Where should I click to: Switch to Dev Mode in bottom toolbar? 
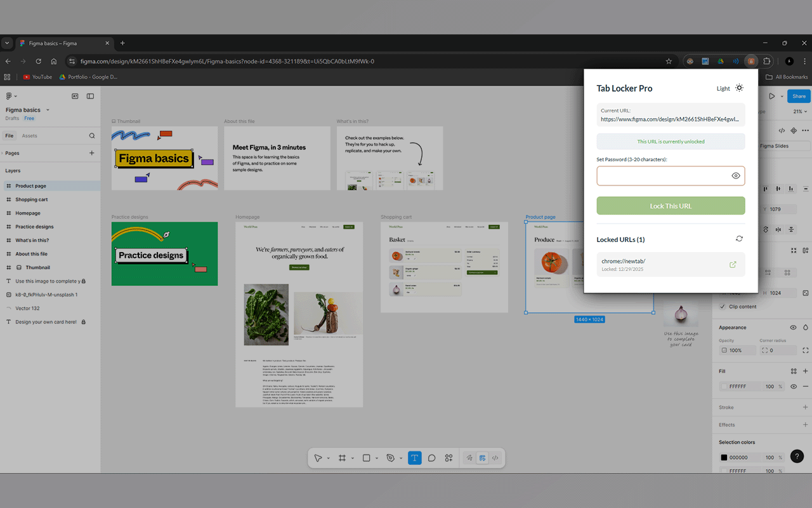point(495,458)
